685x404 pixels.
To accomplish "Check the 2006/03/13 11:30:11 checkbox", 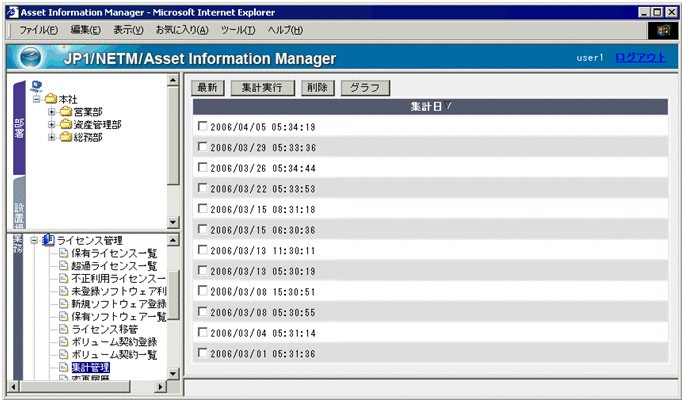I will [202, 250].
